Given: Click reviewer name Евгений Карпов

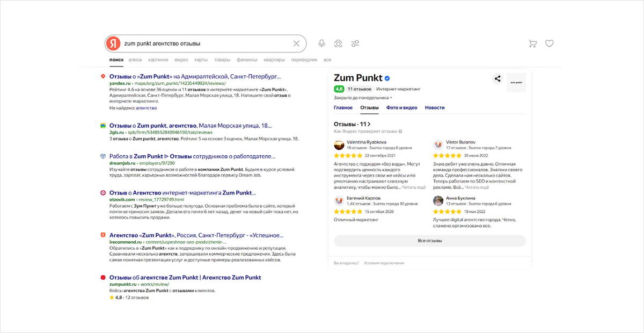Looking at the screenshot, I should (x=363, y=198).
